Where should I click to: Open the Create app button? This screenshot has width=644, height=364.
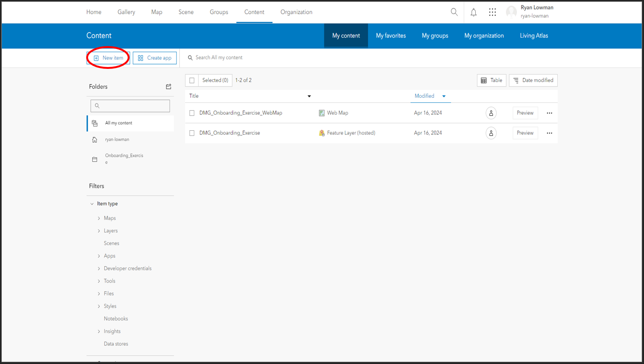pos(154,58)
